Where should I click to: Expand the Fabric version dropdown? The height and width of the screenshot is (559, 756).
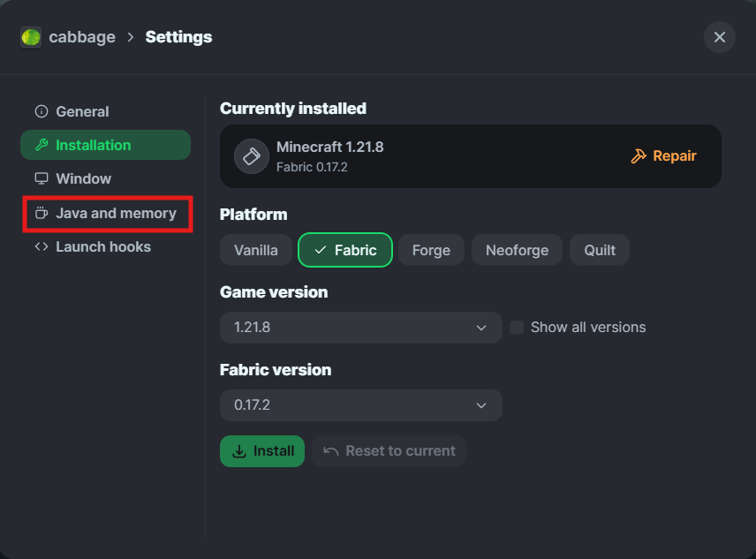click(x=360, y=405)
